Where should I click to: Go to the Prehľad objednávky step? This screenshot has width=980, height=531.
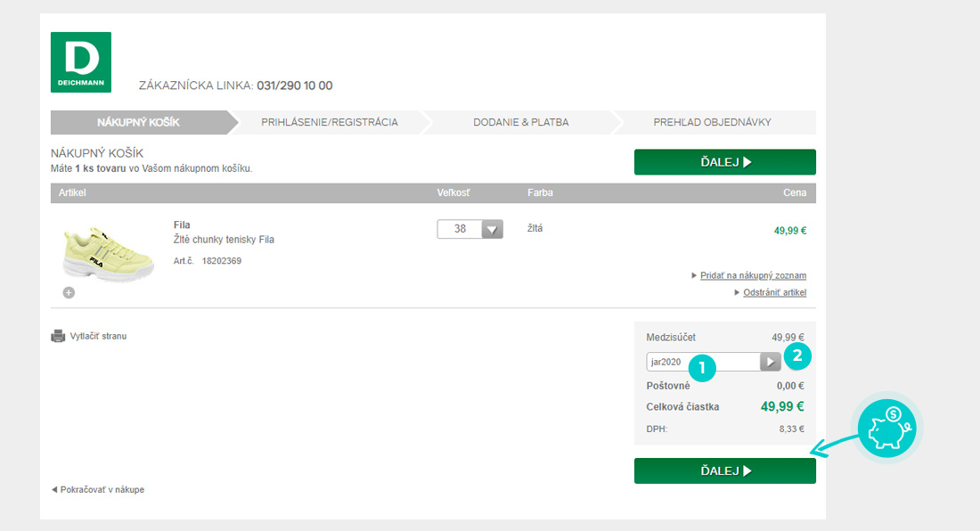tap(713, 122)
